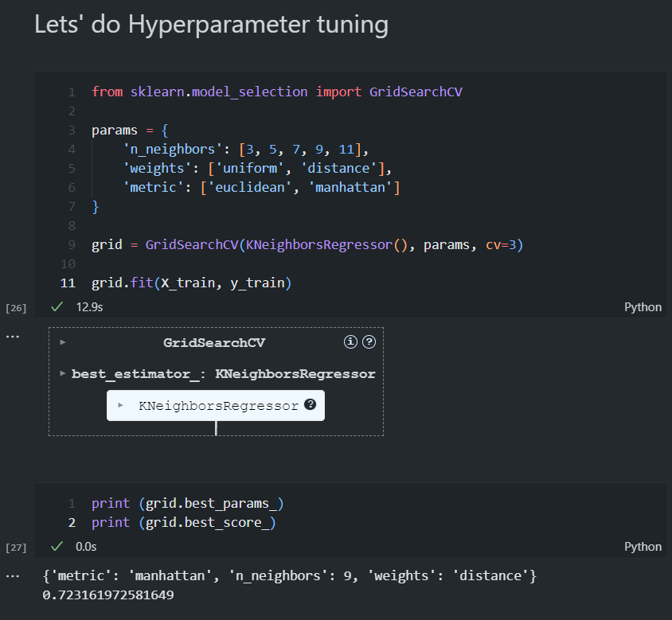This screenshot has width=672, height=620.
Task: Click line number 2 in cell 27
Action: tap(72, 523)
